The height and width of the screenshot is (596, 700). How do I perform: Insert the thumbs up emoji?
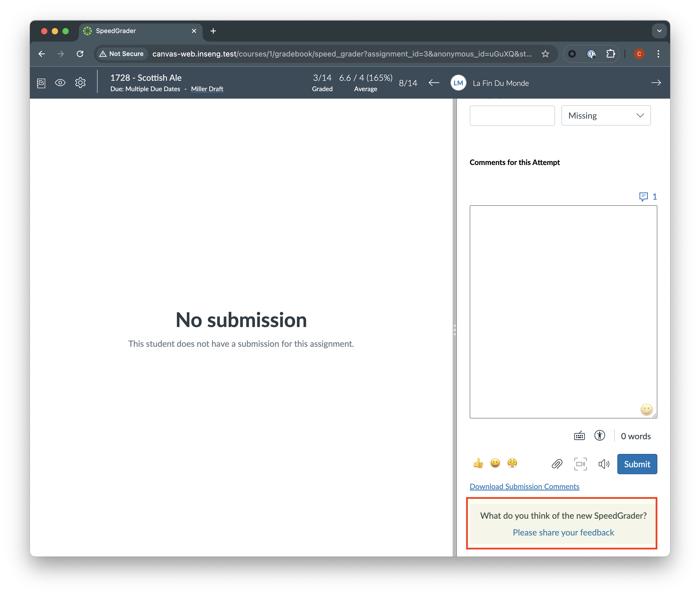(x=478, y=463)
